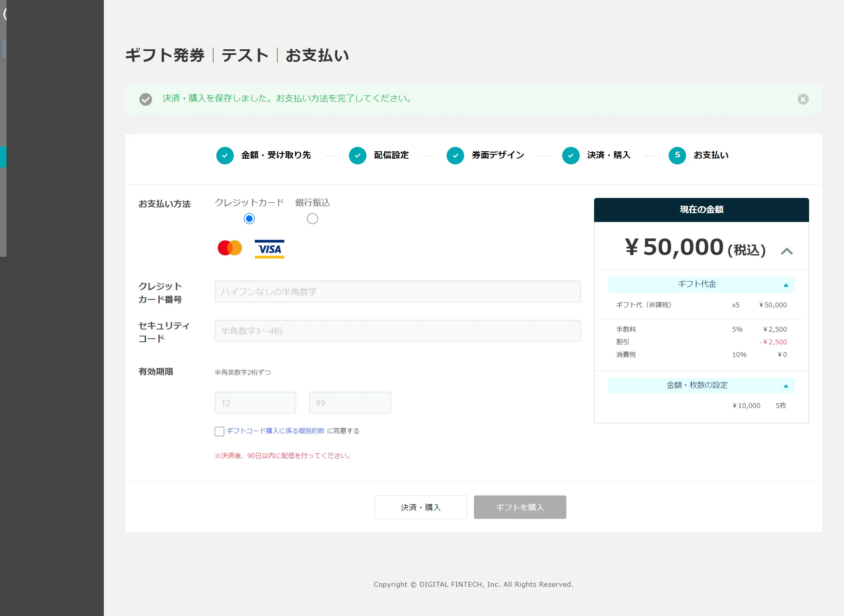Go to the 配信設定 step
This screenshot has width=844, height=616.
click(x=391, y=155)
